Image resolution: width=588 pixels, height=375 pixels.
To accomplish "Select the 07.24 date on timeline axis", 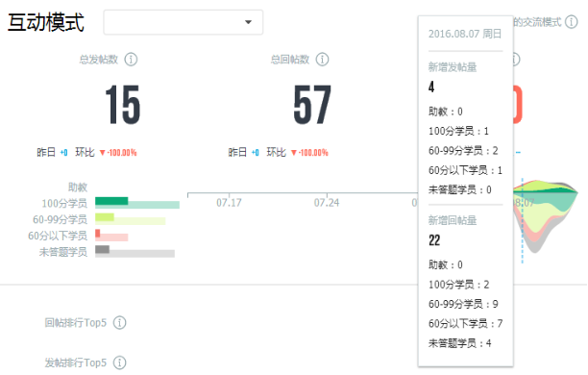I will (x=327, y=203).
